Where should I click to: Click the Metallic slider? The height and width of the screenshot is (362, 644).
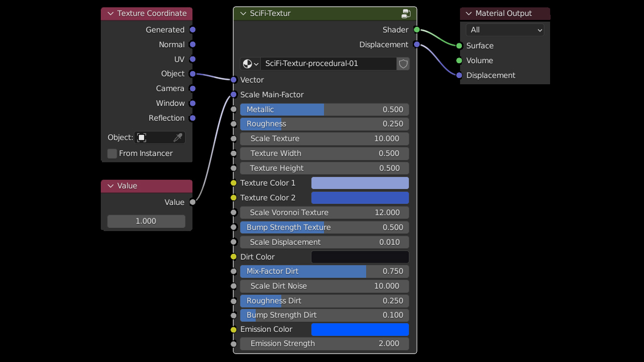324,109
